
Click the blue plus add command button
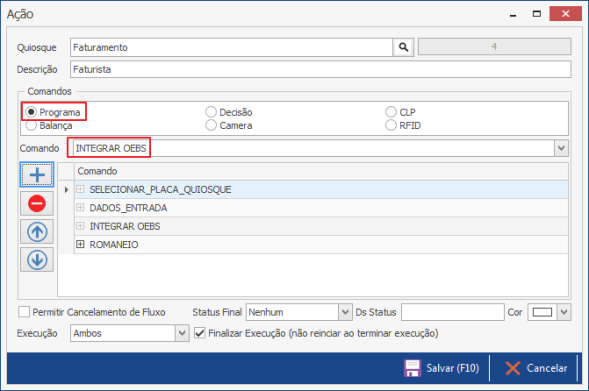pyautogui.click(x=37, y=175)
